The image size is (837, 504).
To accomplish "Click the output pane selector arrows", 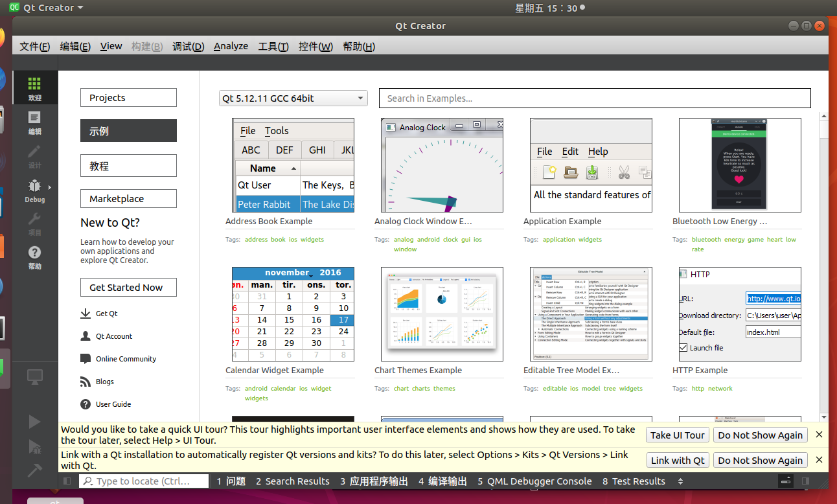I will (x=679, y=481).
